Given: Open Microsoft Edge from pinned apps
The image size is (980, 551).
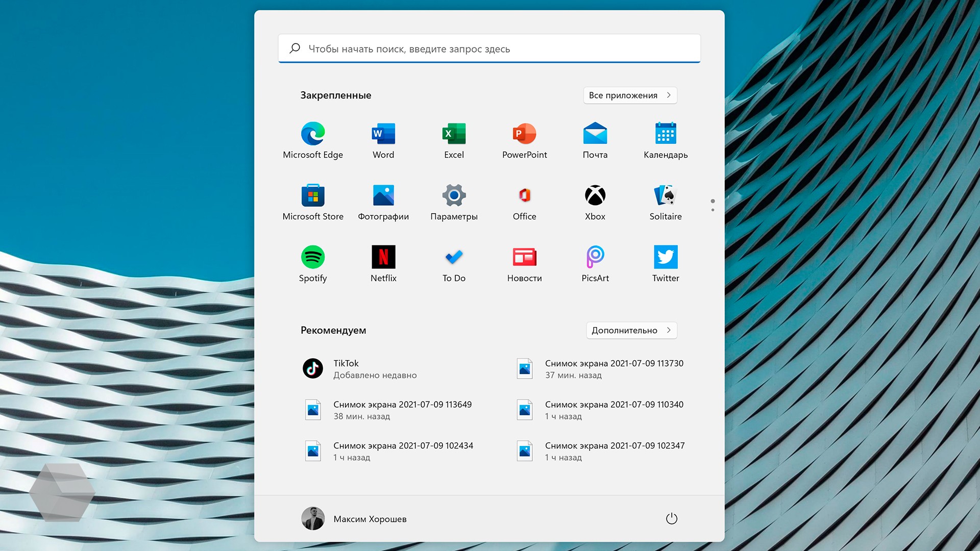Looking at the screenshot, I should click(x=313, y=141).
